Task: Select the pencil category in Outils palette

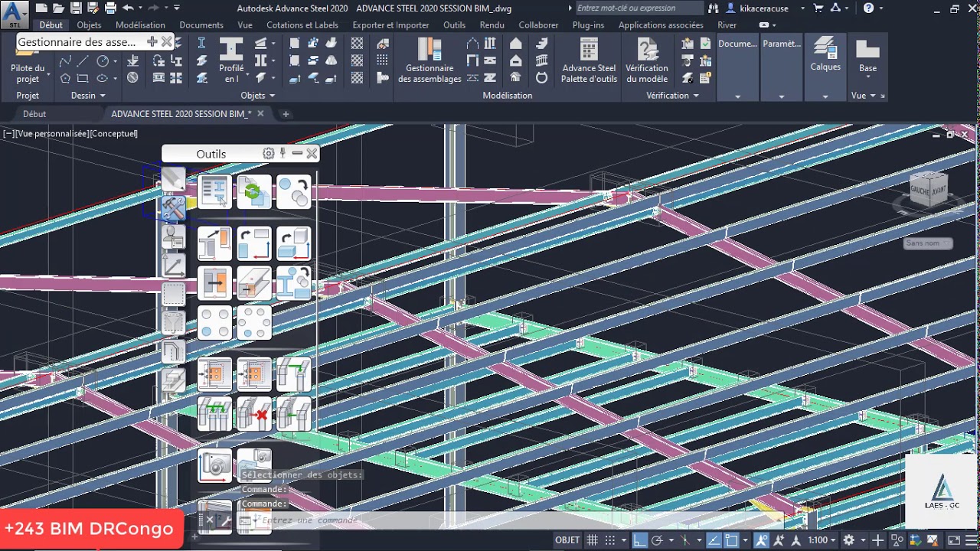Action: tap(173, 179)
